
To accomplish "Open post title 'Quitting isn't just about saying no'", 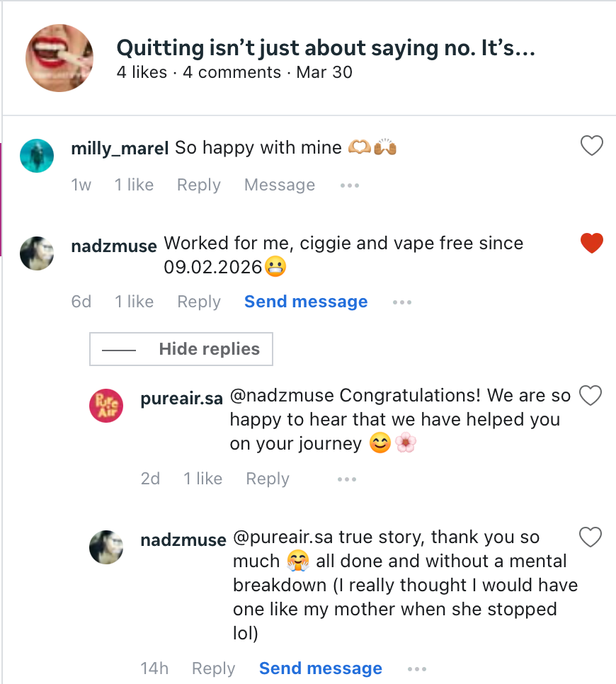I will point(325,48).
